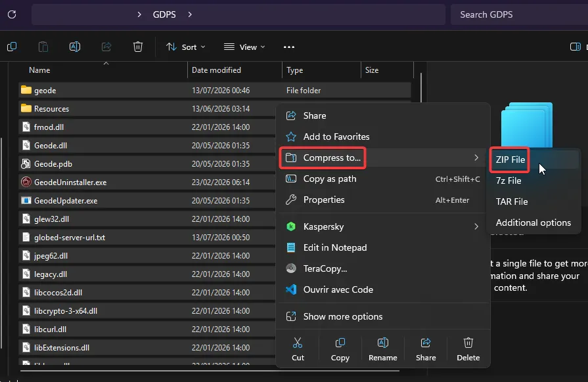Click the horizontal scrollbar under file list
The height and width of the screenshot is (382, 588).
coord(210,371)
